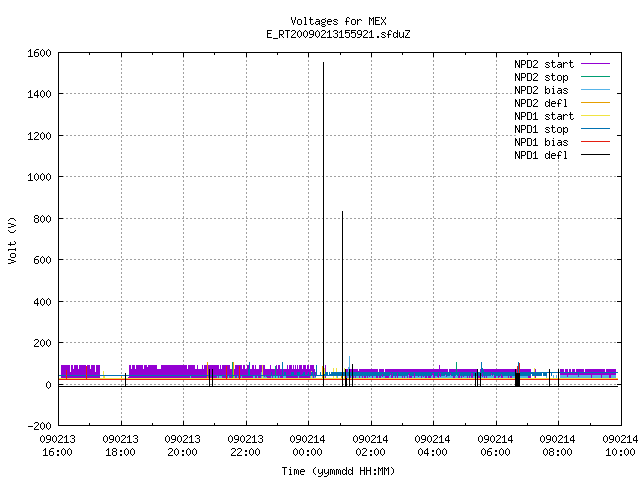Click the 090214 02:00 time label
Image resolution: width=640 pixels, height=480 pixels.
[x=370, y=446]
